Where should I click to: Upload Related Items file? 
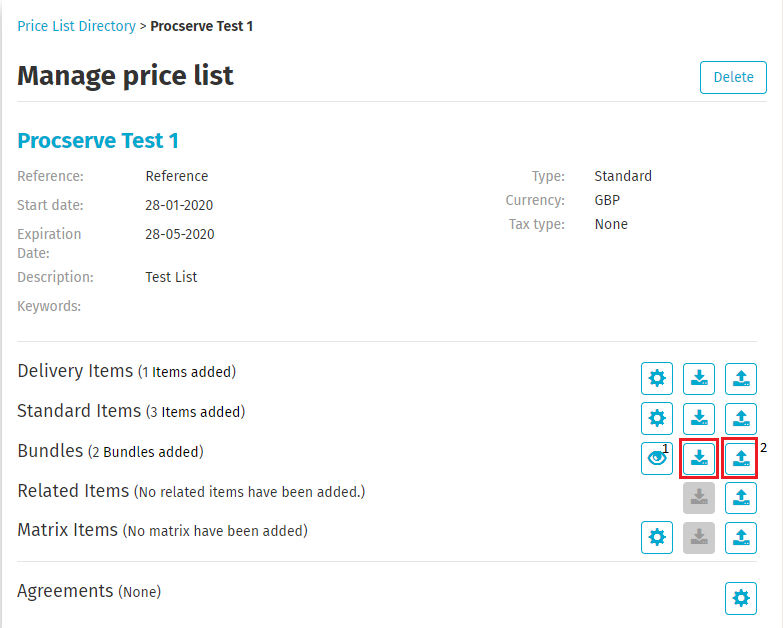coord(741,498)
